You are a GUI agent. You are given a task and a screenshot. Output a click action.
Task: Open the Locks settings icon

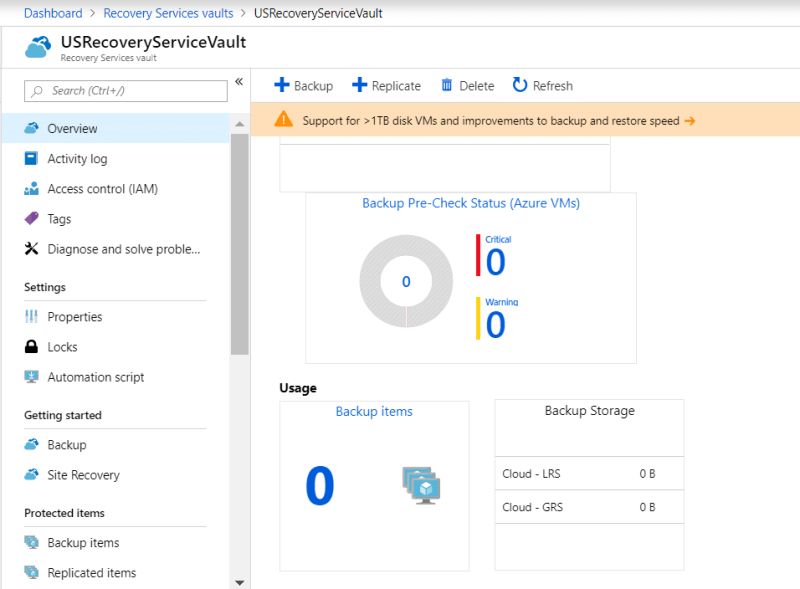(x=32, y=347)
